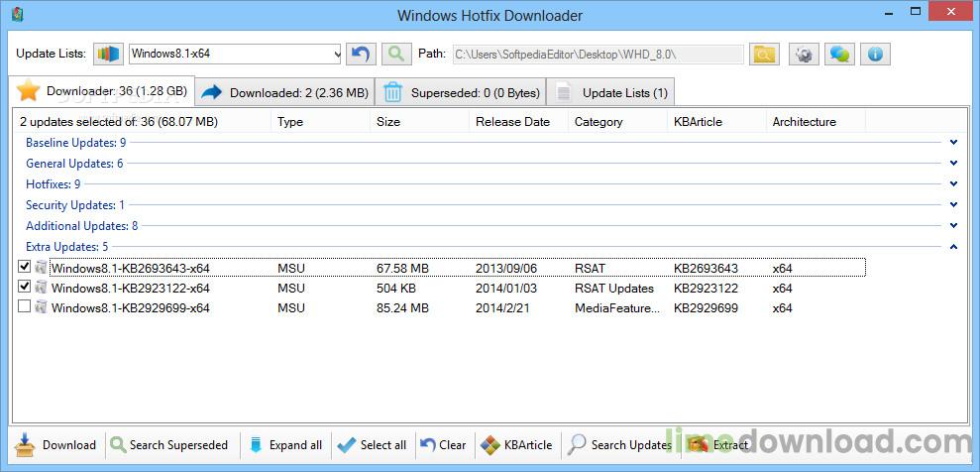Click the Clear button
This screenshot has width=980, height=472.
tap(443, 445)
